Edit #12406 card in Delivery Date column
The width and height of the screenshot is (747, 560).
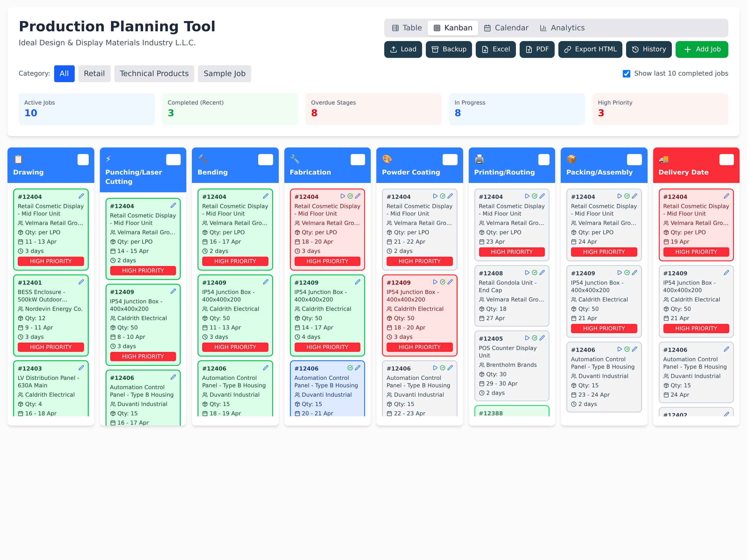(726, 349)
